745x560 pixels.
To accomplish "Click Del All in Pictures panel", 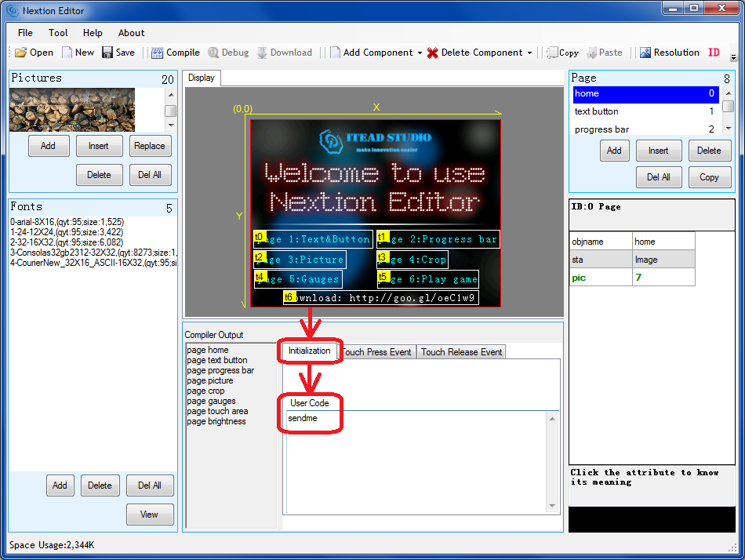I will click(x=150, y=175).
